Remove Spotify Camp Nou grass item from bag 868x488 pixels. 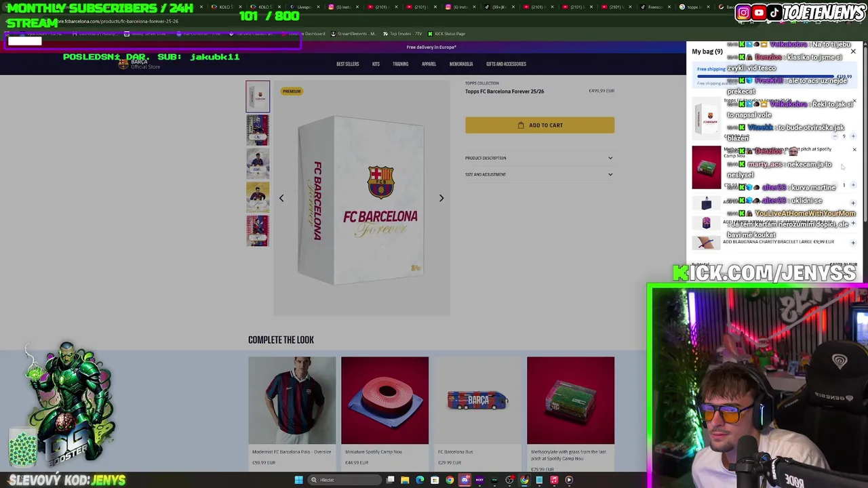[x=854, y=149]
